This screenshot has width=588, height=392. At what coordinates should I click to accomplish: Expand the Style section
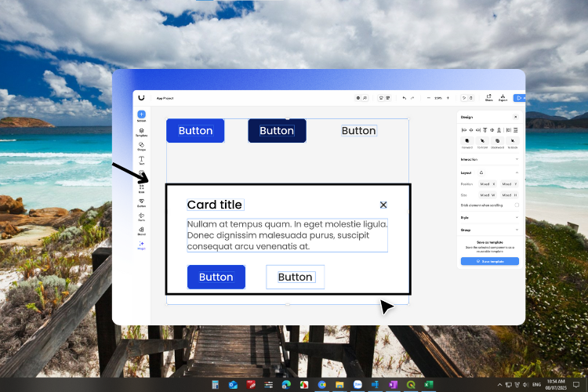point(517,218)
